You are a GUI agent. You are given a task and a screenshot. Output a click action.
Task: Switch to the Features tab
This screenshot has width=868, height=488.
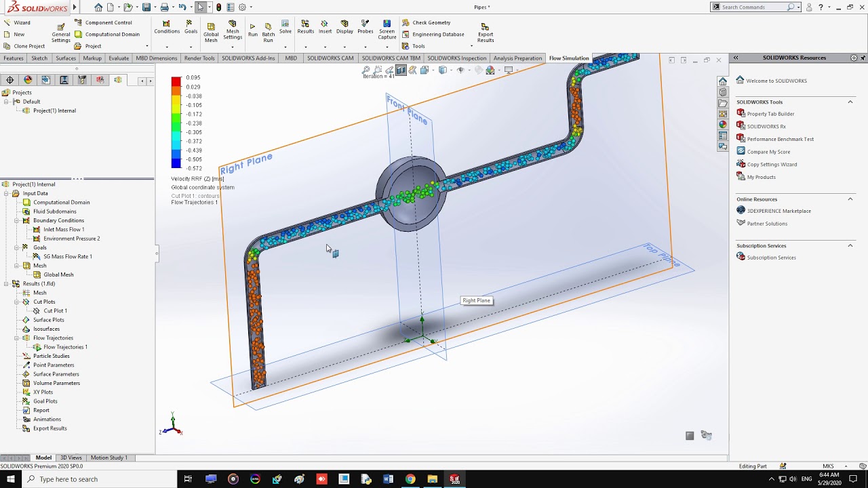click(x=14, y=58)
